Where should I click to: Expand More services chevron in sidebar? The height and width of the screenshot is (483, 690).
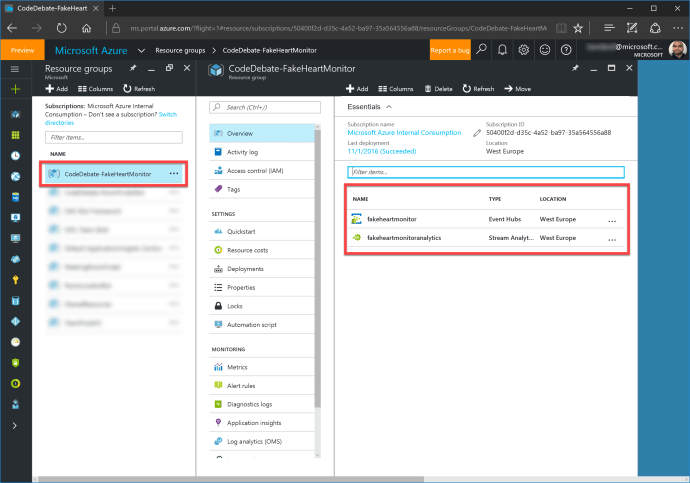15,425
